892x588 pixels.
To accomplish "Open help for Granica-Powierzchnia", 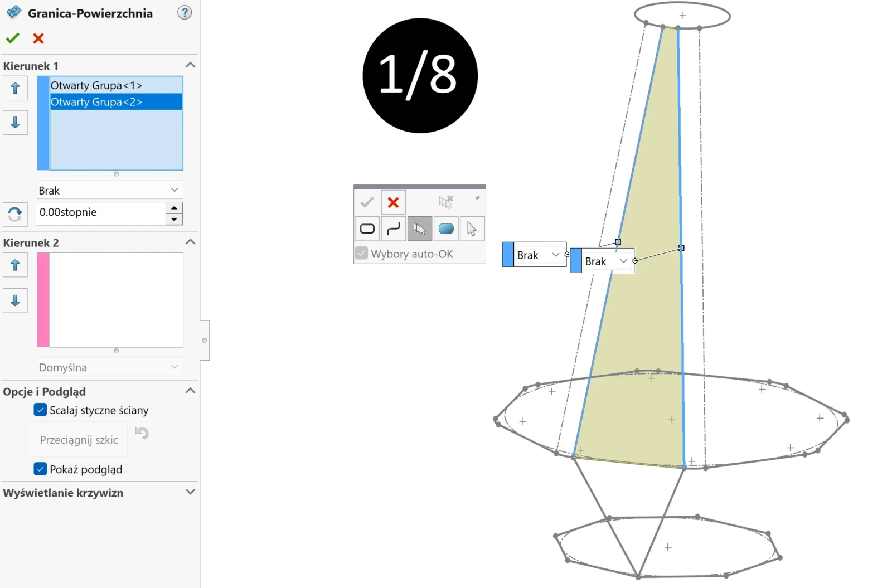I will pyautogui.click(x=185, y=12).
